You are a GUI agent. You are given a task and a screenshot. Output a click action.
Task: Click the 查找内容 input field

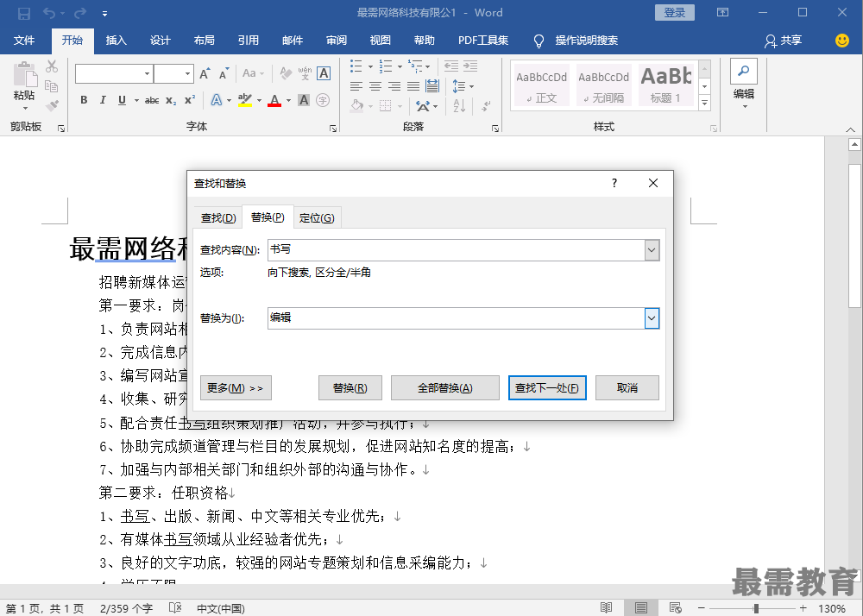click(x=457, y=250)
